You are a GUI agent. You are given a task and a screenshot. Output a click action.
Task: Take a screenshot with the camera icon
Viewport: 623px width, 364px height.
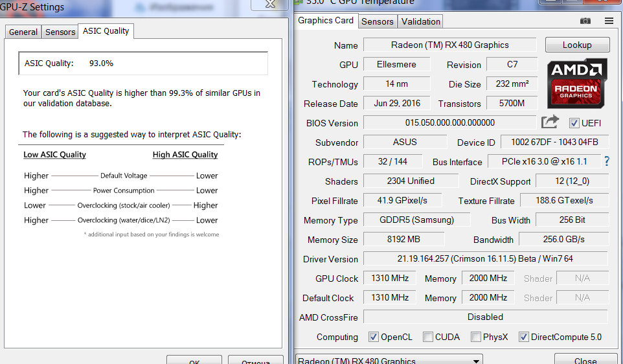[585, 21]
